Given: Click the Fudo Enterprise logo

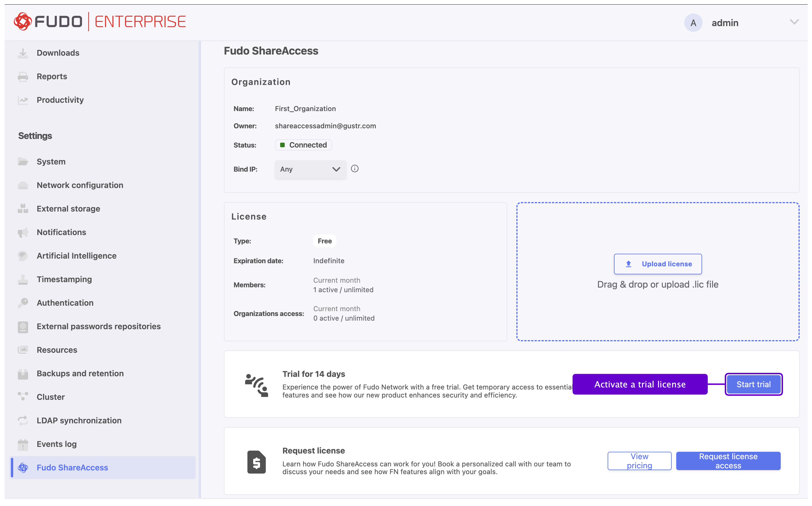Looking at the screenshot, I should pyautogui.click(x=100, y=22).
